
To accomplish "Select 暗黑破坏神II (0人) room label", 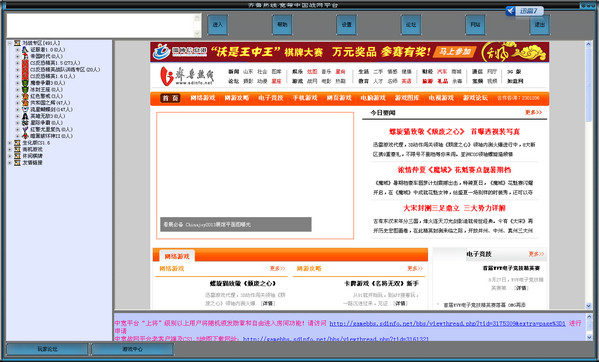I will 52,136.
